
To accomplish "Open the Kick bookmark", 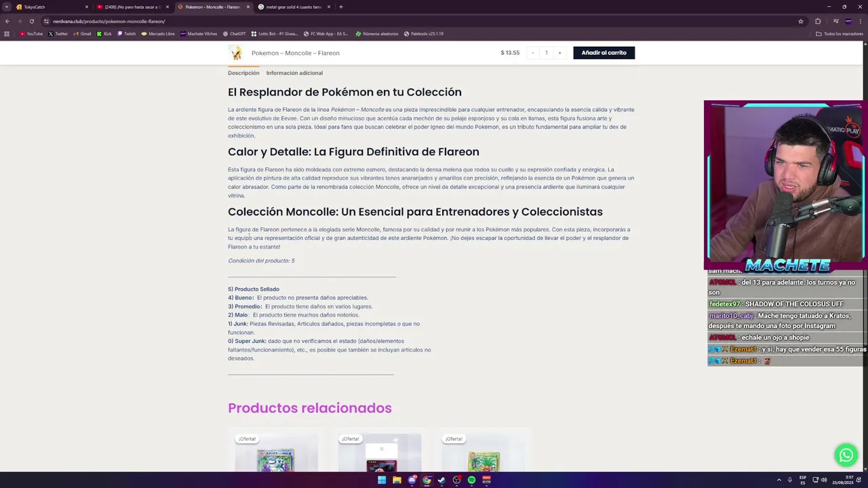I will [x=104, y=34].
